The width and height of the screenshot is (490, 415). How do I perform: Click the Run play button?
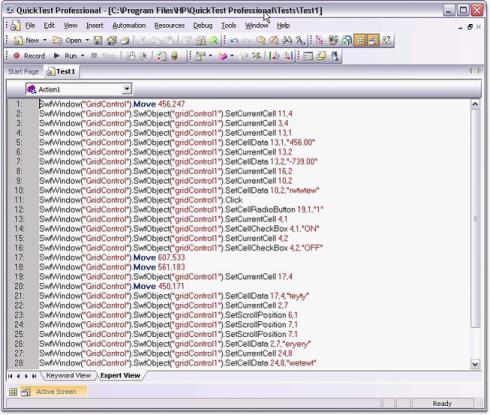pyautogui.click(x=66, y=56)
